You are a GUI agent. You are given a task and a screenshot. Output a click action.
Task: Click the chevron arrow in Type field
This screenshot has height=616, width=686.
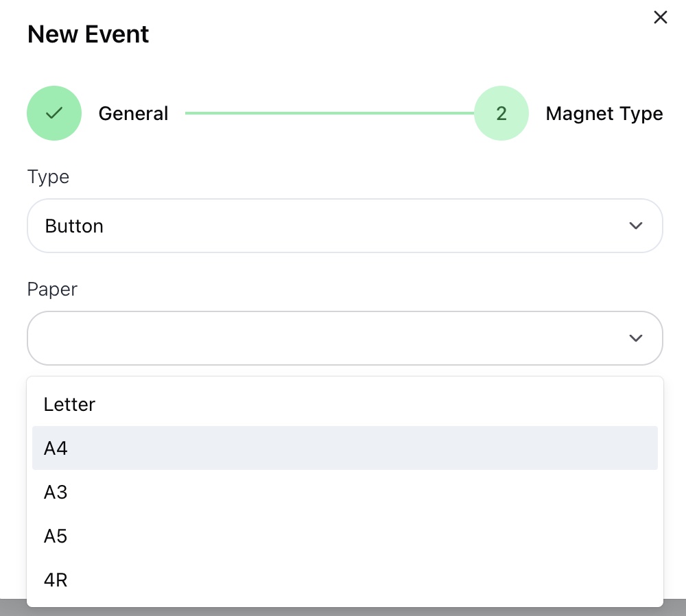coord(636,226)
